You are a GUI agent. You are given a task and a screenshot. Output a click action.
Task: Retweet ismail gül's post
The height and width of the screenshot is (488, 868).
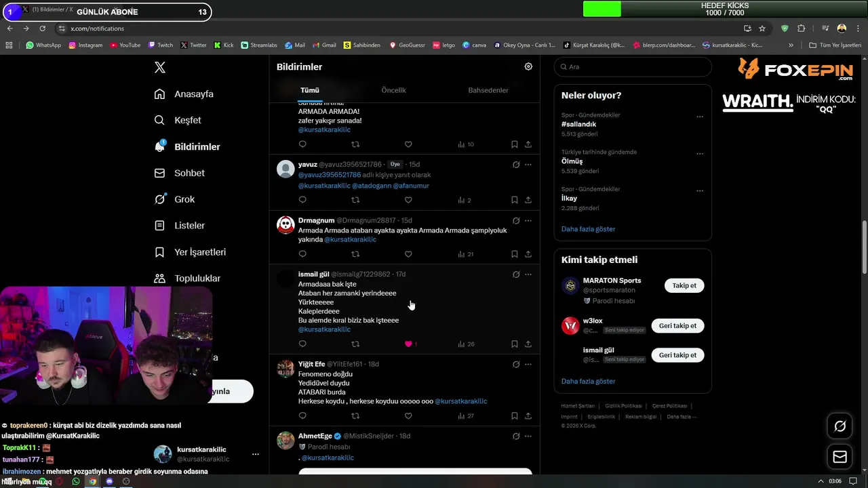355,344
